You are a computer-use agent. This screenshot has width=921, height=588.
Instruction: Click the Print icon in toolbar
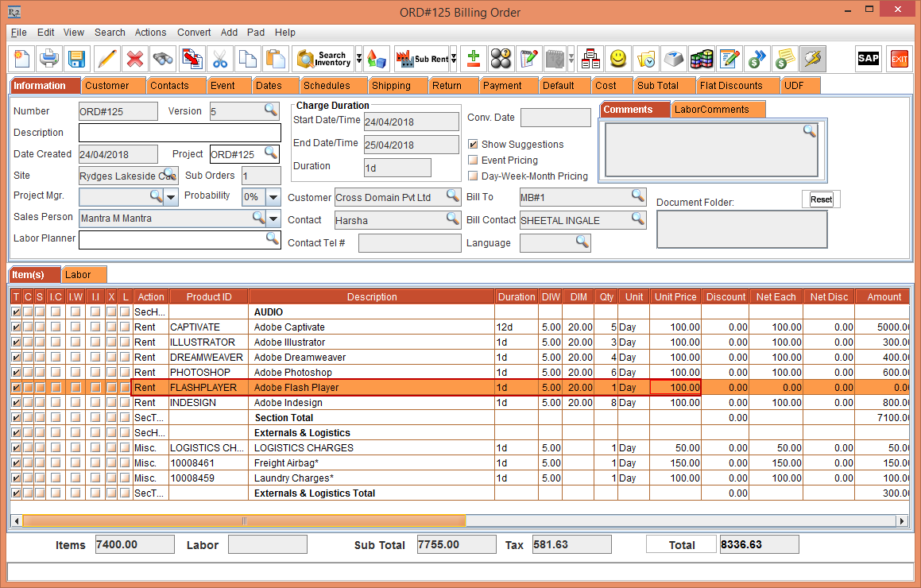[49, 59]
